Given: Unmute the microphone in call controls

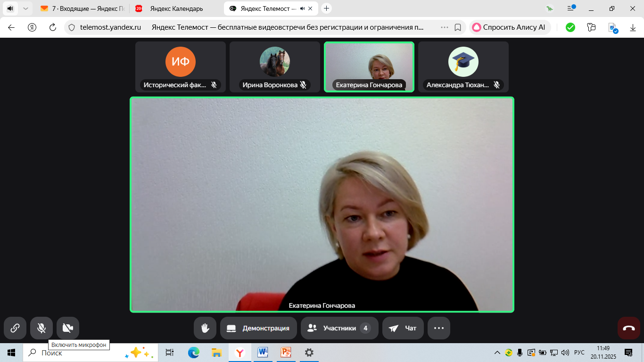Looking at the screenshot, I should [41, 328].
